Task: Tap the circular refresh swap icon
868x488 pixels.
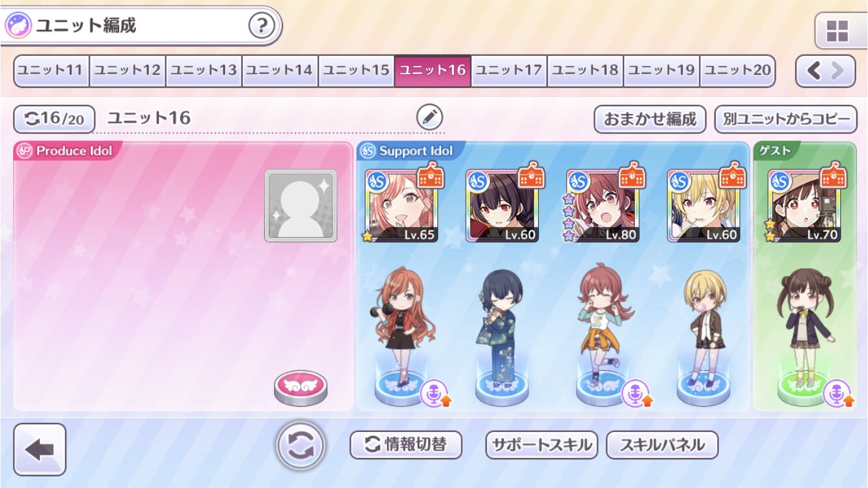Action: 301,446
